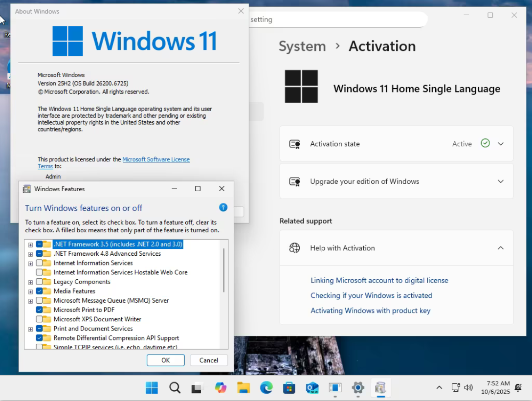
Task: Click the Settings search box
Action: click(x=337, y=20)
